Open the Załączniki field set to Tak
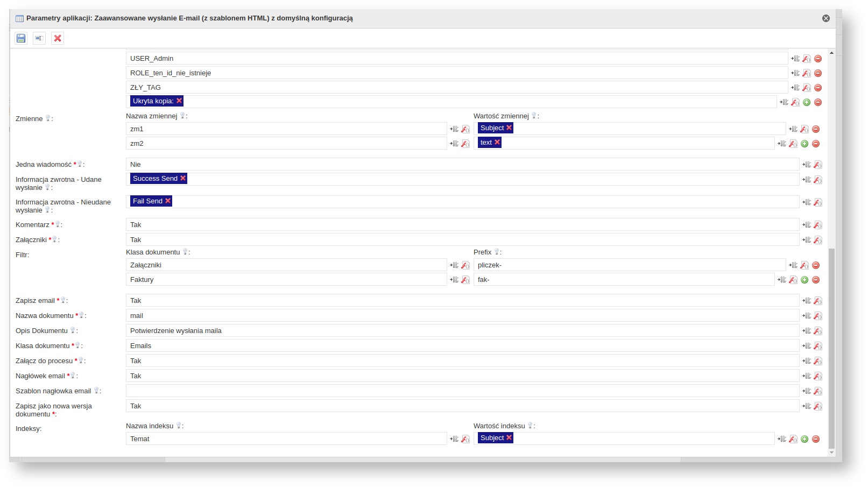 tap(462, 240)
